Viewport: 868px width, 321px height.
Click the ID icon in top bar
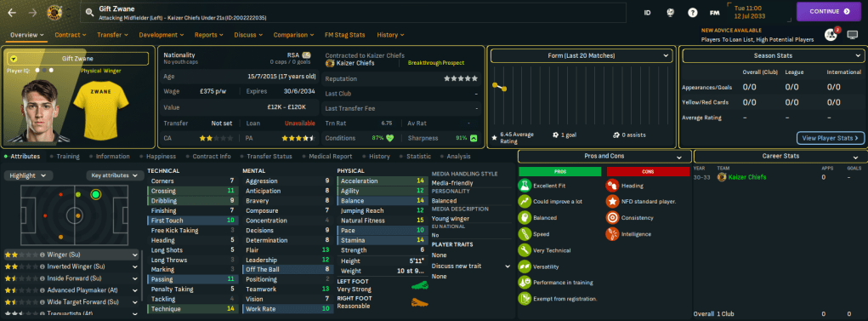pyautogui.click(x=647, y=12)
